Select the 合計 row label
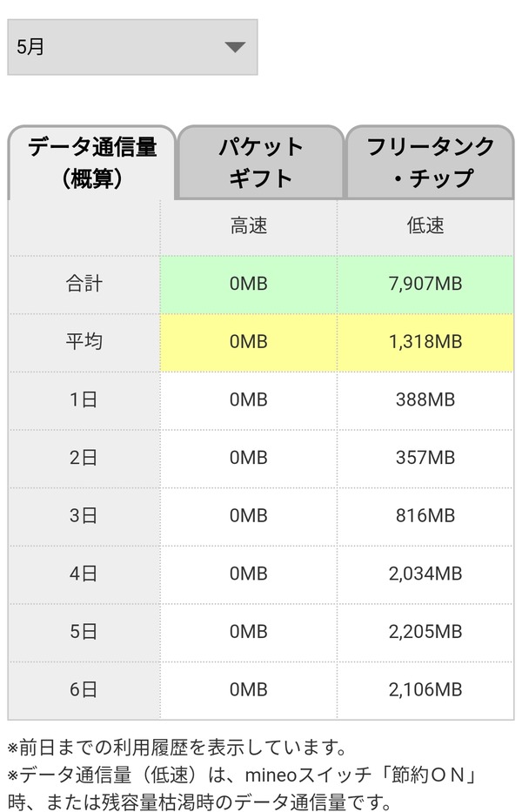Image resolution: width=522 pixels, height=812 pixels. coord(84,284)
